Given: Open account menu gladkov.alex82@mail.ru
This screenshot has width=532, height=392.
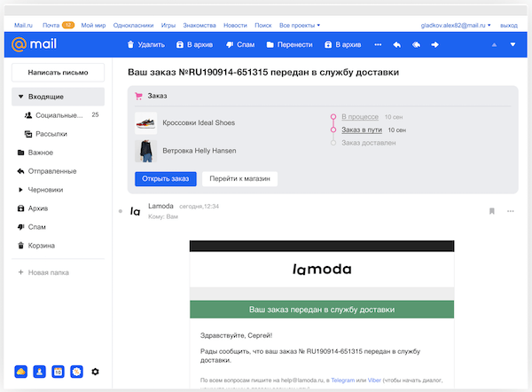Looking at the screenshot, I should (456, 26).
